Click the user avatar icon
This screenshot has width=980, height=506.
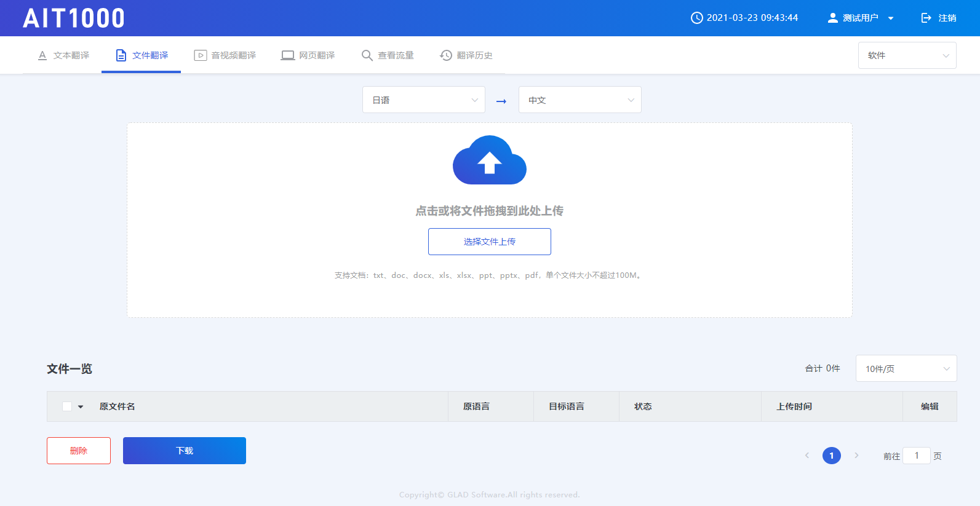(x=832, y=18)
